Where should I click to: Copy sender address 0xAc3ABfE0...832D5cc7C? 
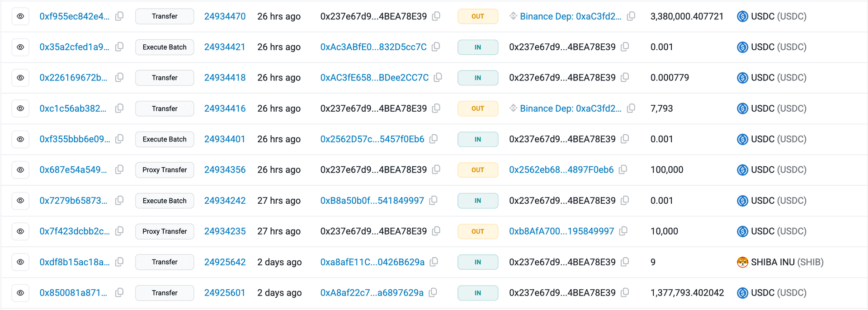tap(436, 47)
